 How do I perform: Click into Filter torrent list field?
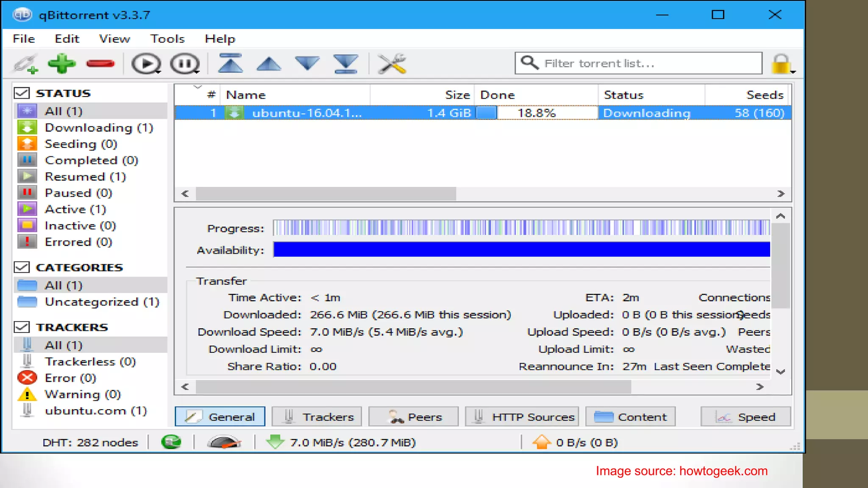638,63
